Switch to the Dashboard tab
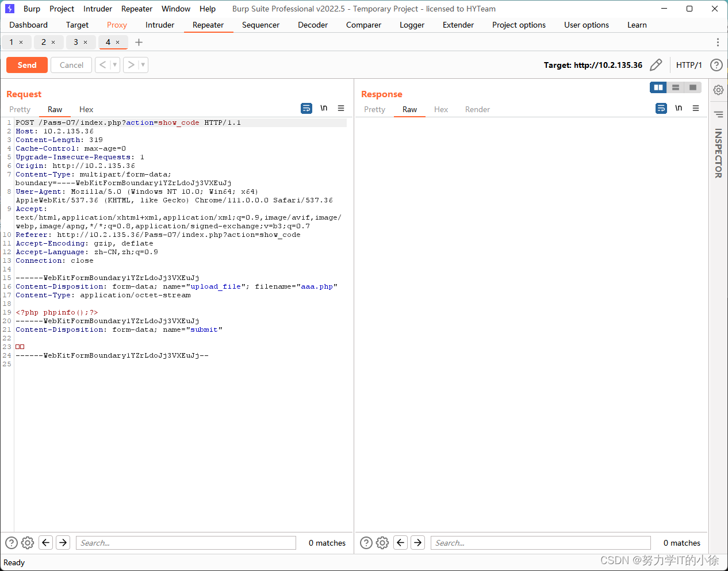This screenshot has width=728, height=571. (29, 25)
